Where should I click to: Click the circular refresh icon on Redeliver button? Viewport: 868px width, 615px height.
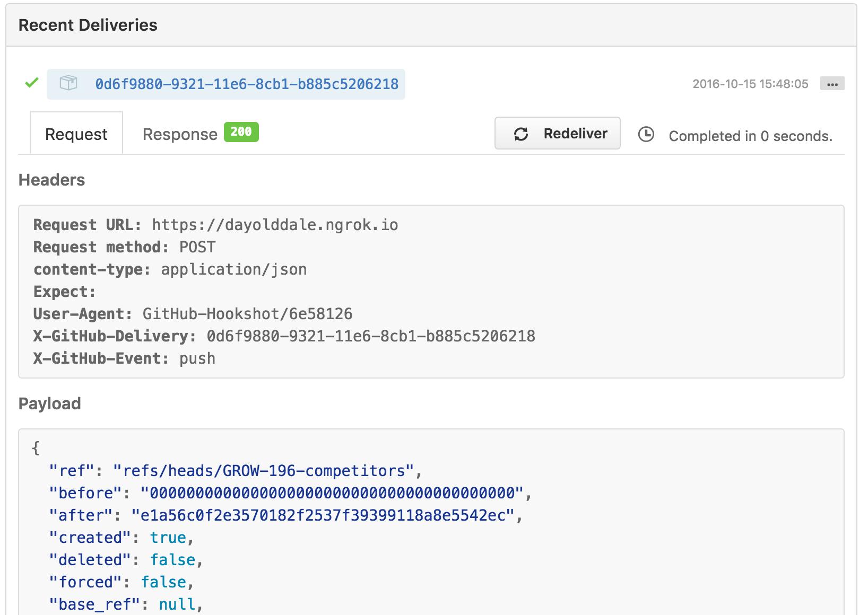(x=521, y=134)
